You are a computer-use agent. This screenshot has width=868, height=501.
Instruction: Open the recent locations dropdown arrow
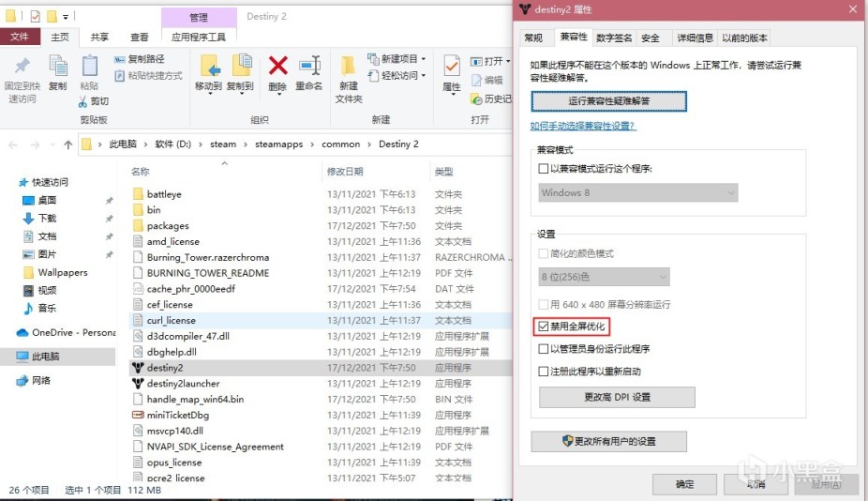pos(52,144)
